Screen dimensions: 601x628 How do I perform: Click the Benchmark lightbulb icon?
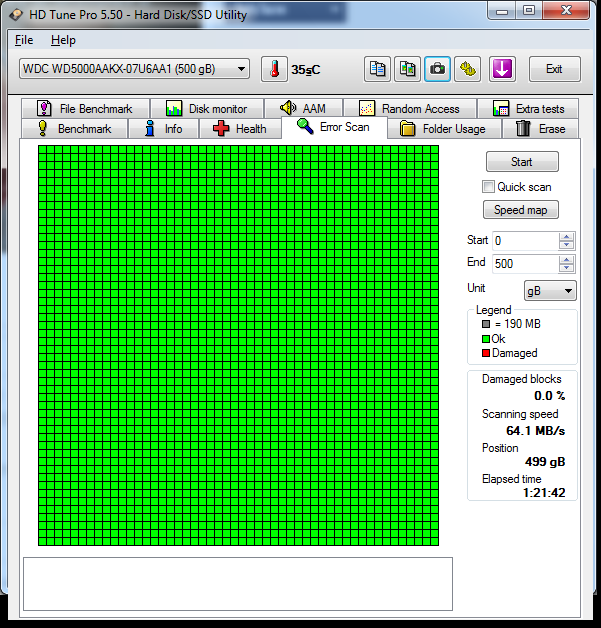click(x=42, y=129)
